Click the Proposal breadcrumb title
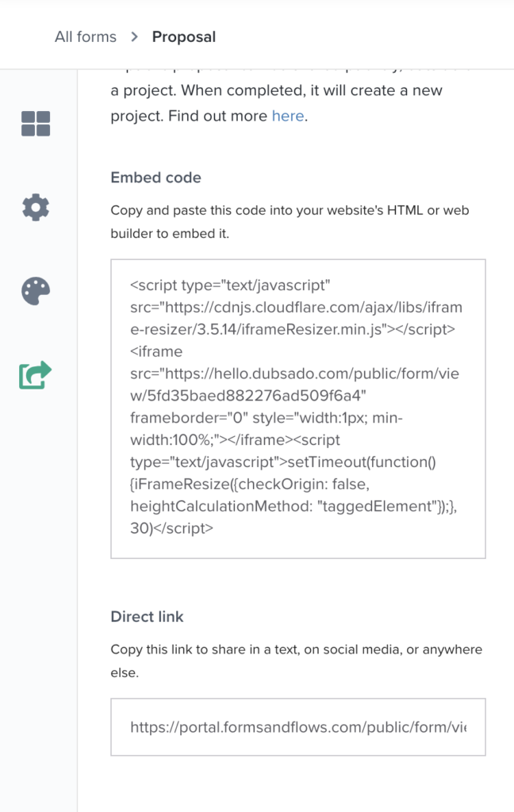The height and width of the screenshot is (812, 514). (x=184, y=36)
